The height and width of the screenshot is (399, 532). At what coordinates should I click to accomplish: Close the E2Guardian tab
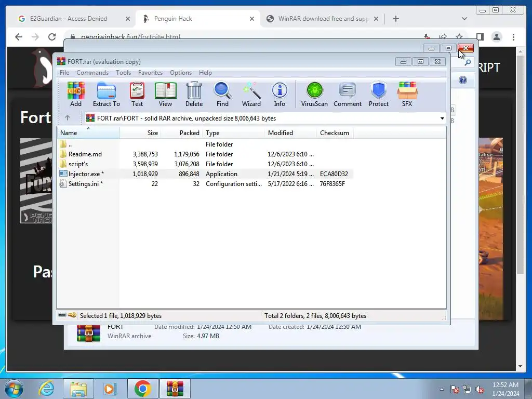(128, 19)
